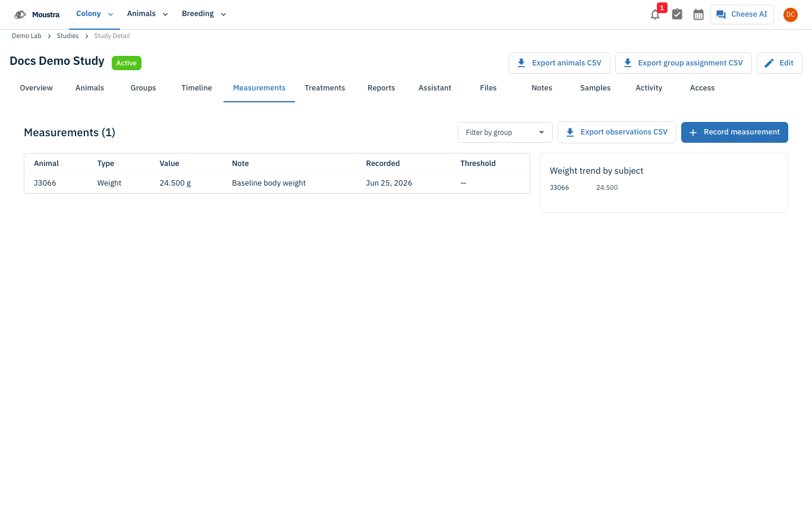Open the Notes tab
This screenshot has width=812, height=508.
(x=542, y=88)
